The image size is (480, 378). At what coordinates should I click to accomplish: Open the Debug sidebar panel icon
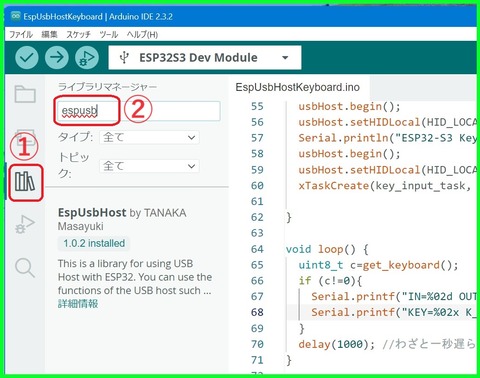(x=25, y=224)
